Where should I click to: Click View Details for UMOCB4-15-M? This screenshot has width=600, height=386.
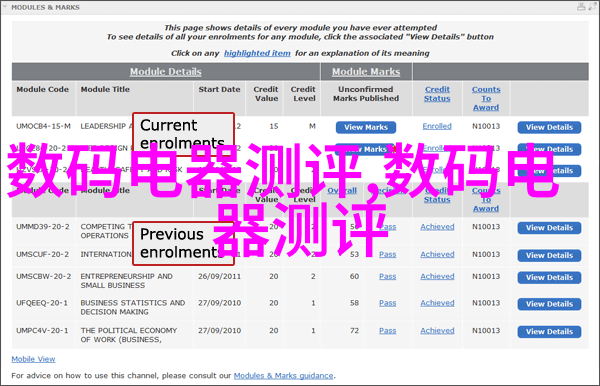click(x=549, y=127)
